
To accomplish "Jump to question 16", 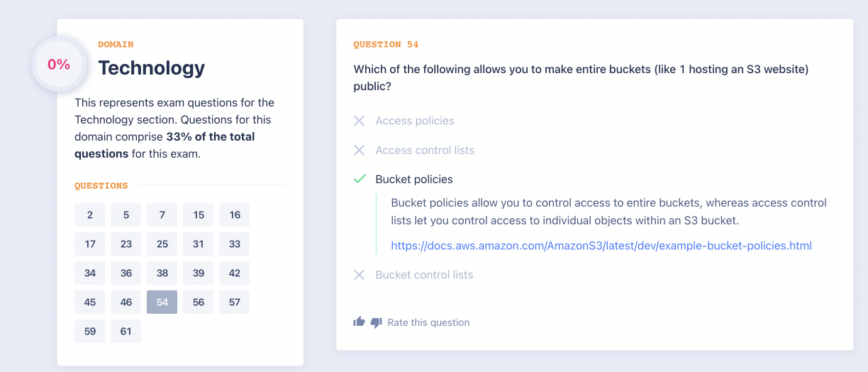I will point(235,215).
